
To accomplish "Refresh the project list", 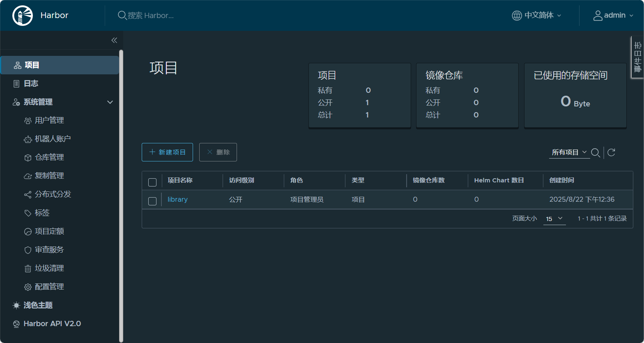I will tap(611, 152).
